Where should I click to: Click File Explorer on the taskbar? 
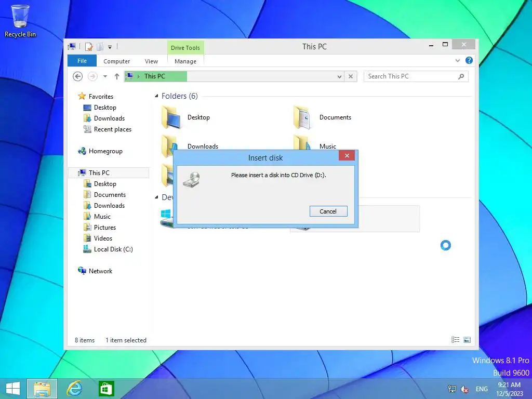42,389
